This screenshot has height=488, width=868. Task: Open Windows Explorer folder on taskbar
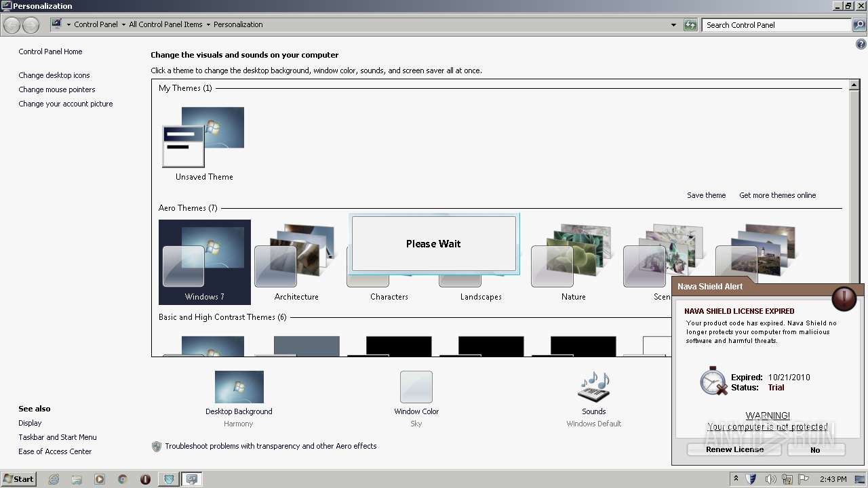pos(77,479)
